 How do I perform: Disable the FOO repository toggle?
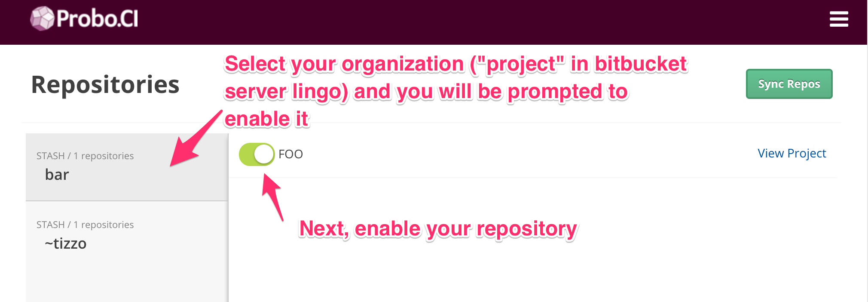pyautogui.click(x=257, y=154)
